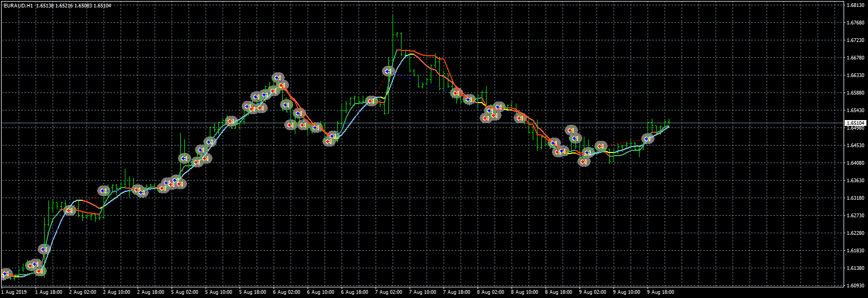
Task: Click the EURAUD,H1 chart title text
Action: (18, 6)
